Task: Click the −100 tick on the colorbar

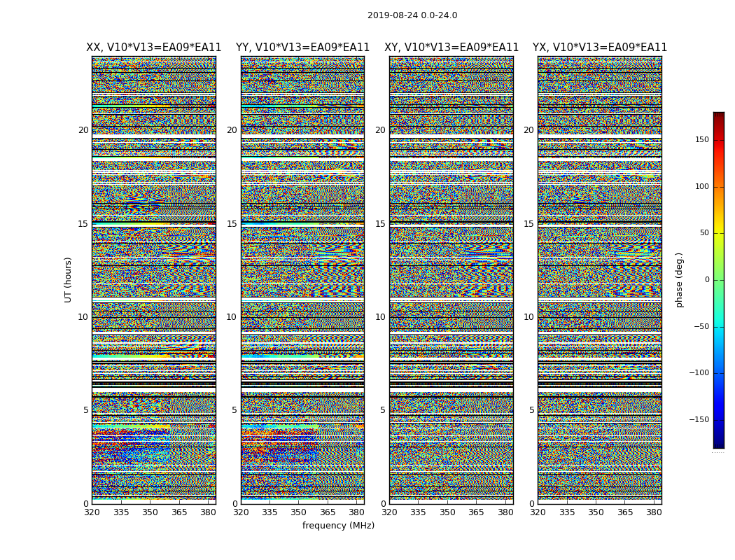Action: click(699, 372)
